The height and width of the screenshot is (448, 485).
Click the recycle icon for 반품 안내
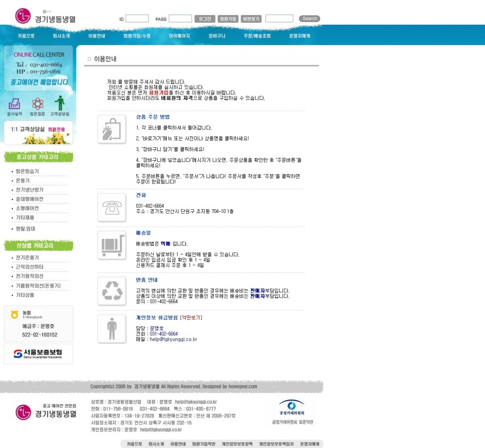click(x=112, y=291)
